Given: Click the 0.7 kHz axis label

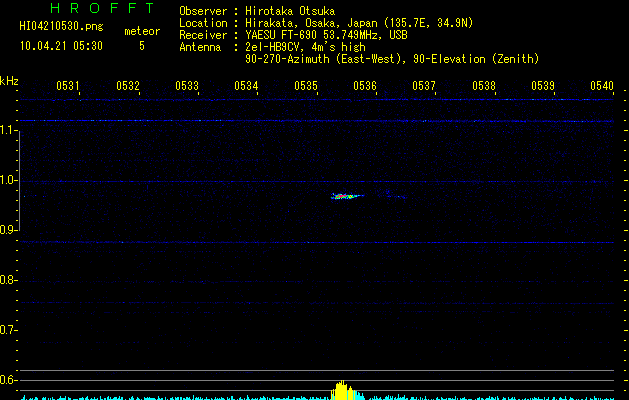Looking at the screenshot, I should [8, 330].
